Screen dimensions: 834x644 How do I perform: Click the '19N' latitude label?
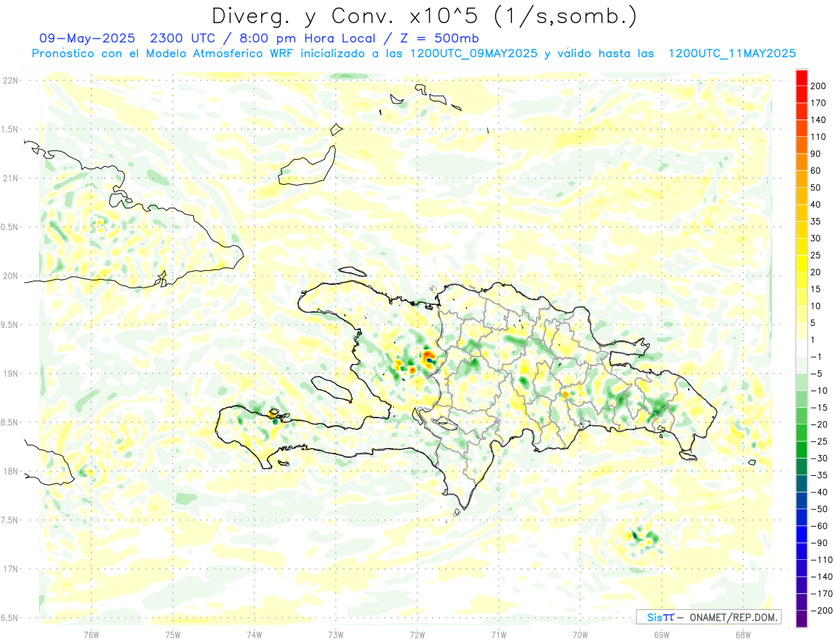(10, 374)
